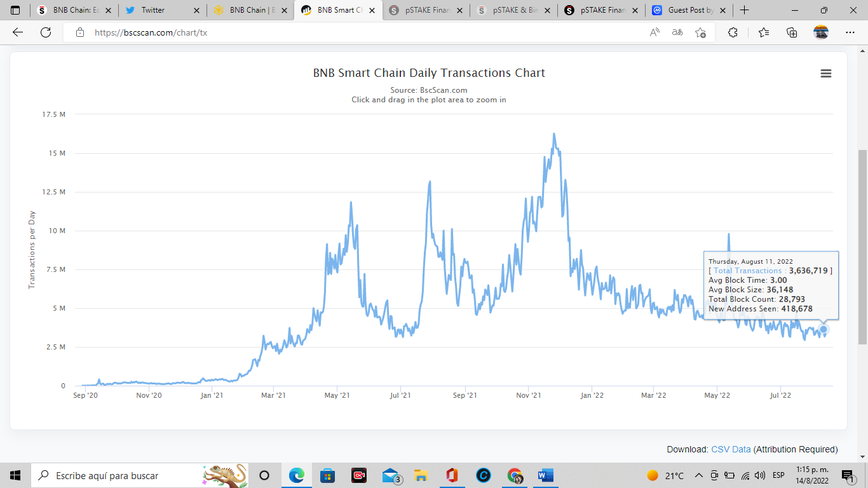Download the CSV Data
868x488 pixels.
tap(731, 449)
